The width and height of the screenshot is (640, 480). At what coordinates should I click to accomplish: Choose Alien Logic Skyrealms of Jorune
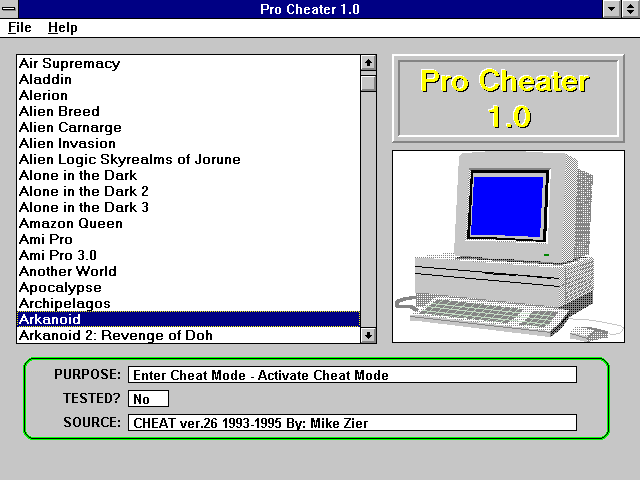tap(129, 159)
